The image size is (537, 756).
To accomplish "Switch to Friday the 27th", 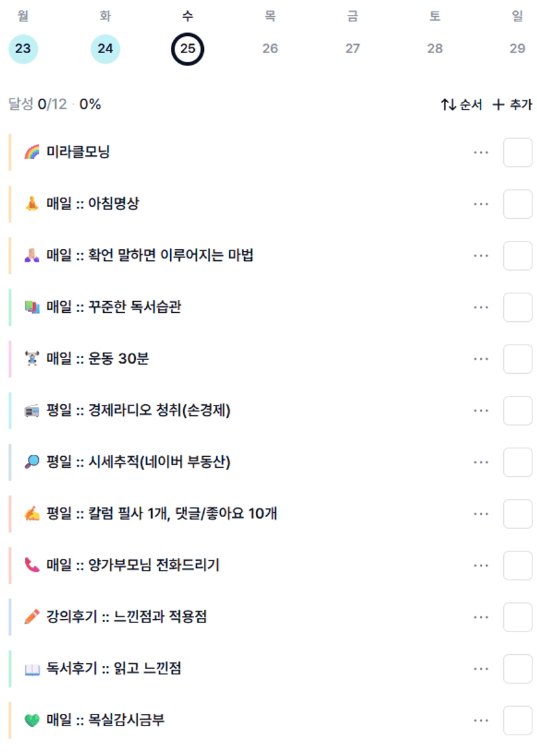I will click(353, 49).
